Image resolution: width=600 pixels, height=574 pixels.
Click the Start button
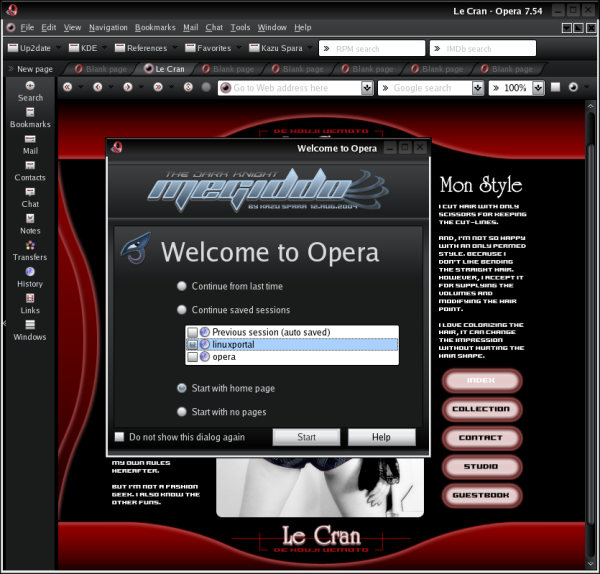pyautogui.click(x=307, y=437)
